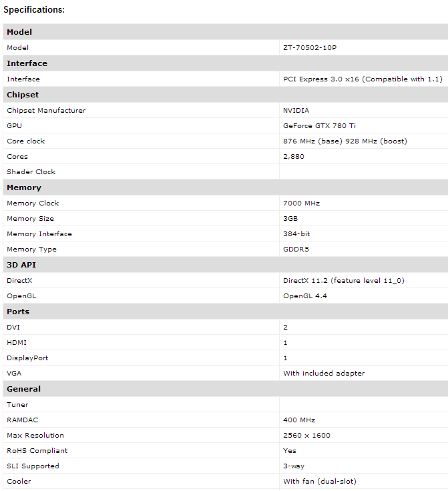Screen dimensions: 448x491
Task: Select the 'Yes' RoHS value
Action: [290, 450]
